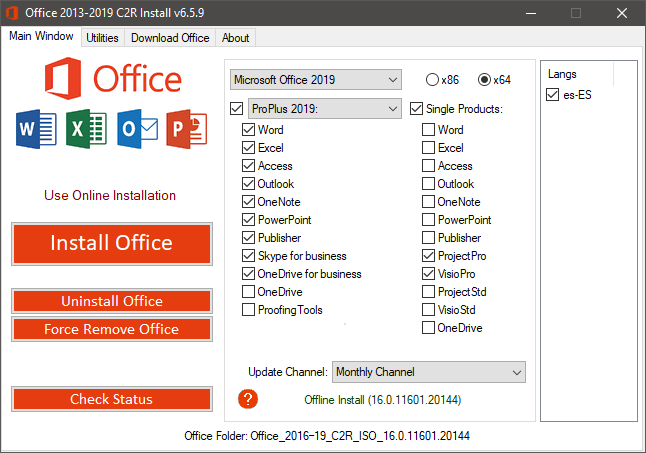646x453 pixels.
Task: Uncheck Excel in ProPlus list
Action: (248, 147)
